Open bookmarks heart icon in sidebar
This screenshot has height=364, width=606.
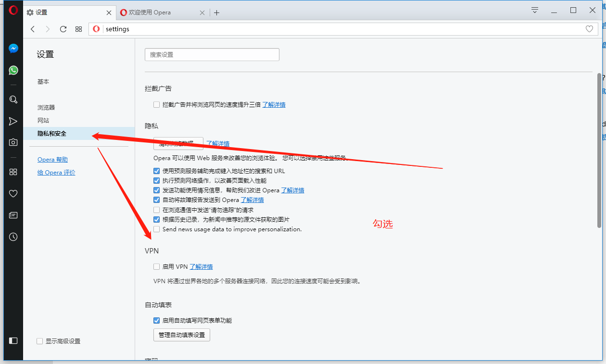(13, 194)
